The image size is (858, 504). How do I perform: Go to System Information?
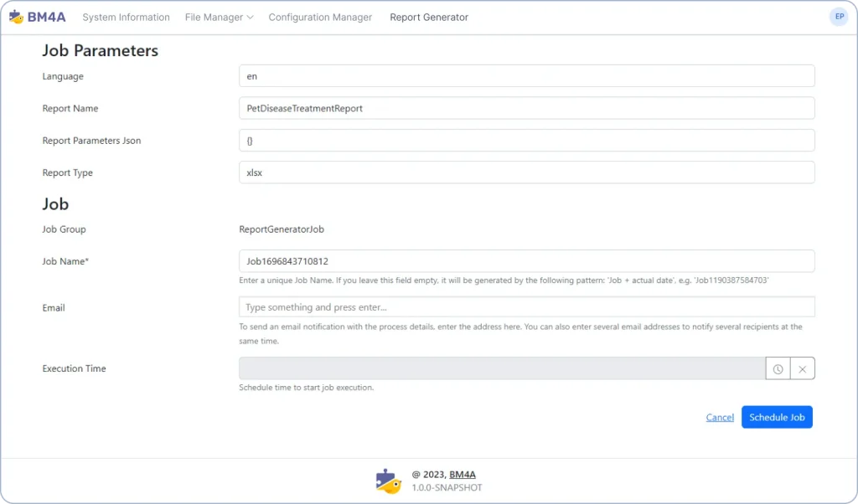tap(126, 18)
